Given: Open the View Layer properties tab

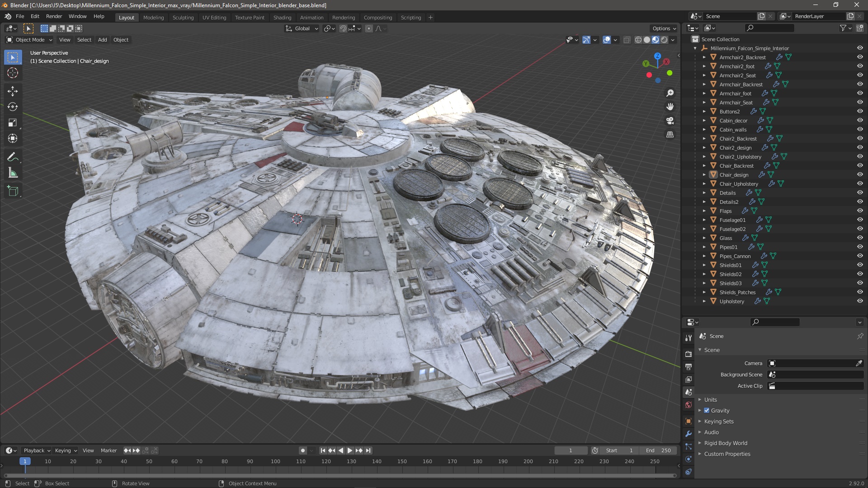Looking at the screenshot, I should pos(689,380).
